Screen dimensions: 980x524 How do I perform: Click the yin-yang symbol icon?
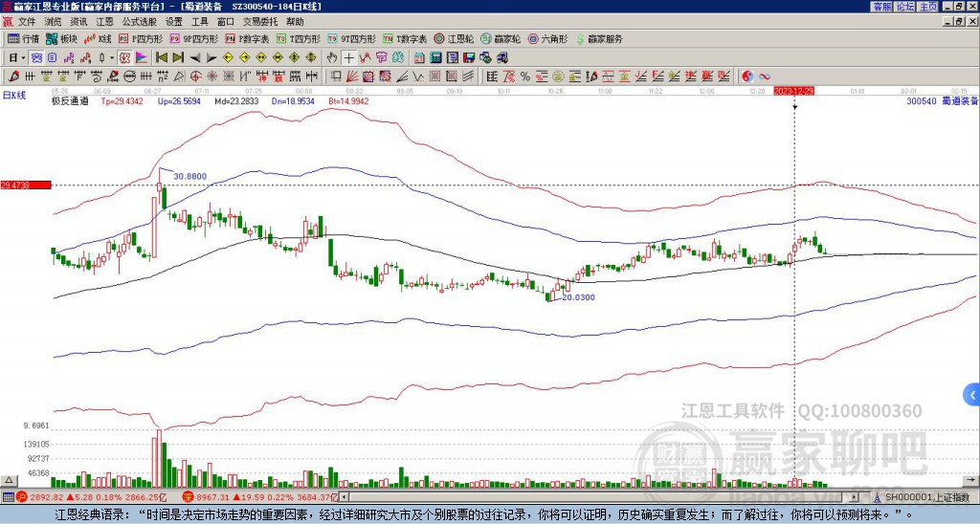tap(747, 76)
